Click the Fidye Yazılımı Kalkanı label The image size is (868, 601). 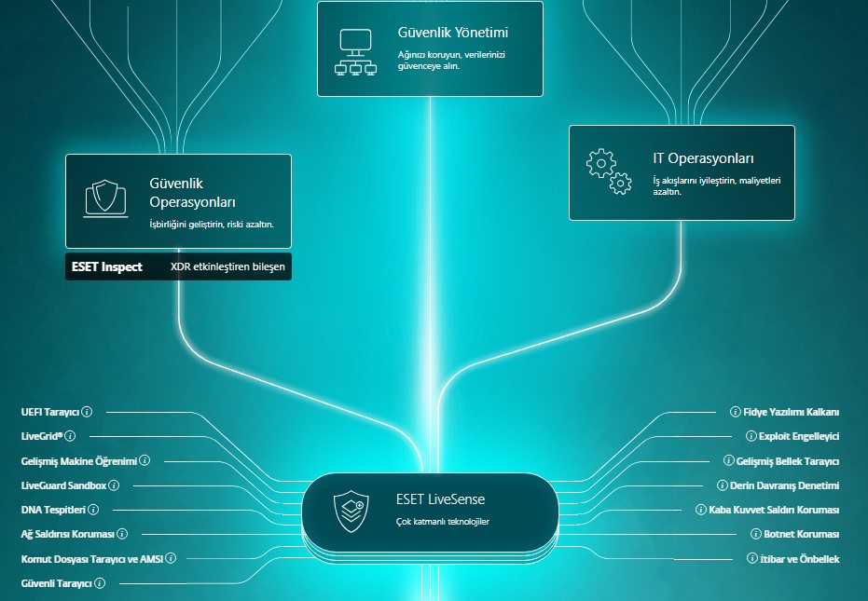click(791, 412)
